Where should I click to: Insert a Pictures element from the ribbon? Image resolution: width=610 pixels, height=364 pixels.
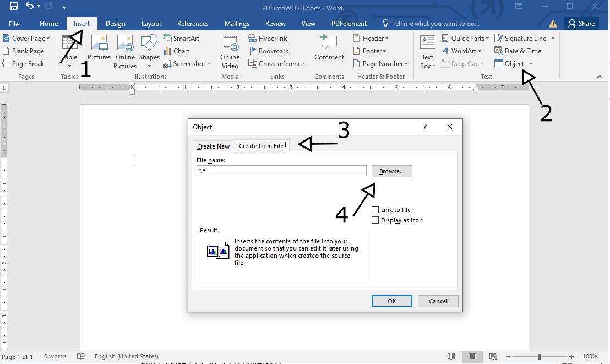100,51
